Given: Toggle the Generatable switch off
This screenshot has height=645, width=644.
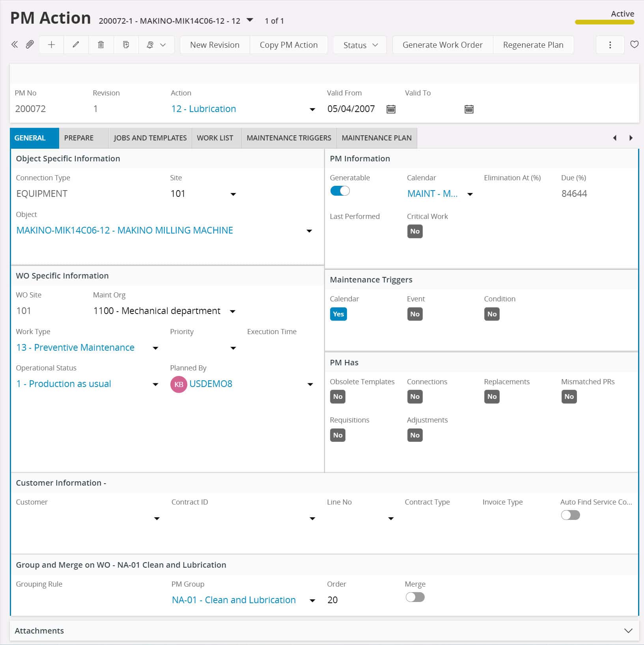Looking at the screenshot, I should (340, 191).
